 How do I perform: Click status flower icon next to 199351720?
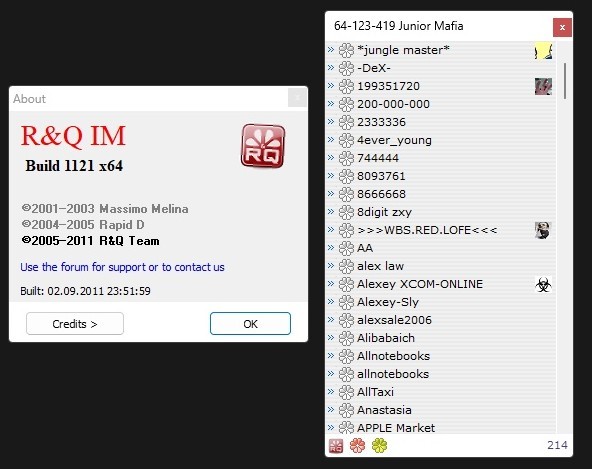[x=346, y=86]
